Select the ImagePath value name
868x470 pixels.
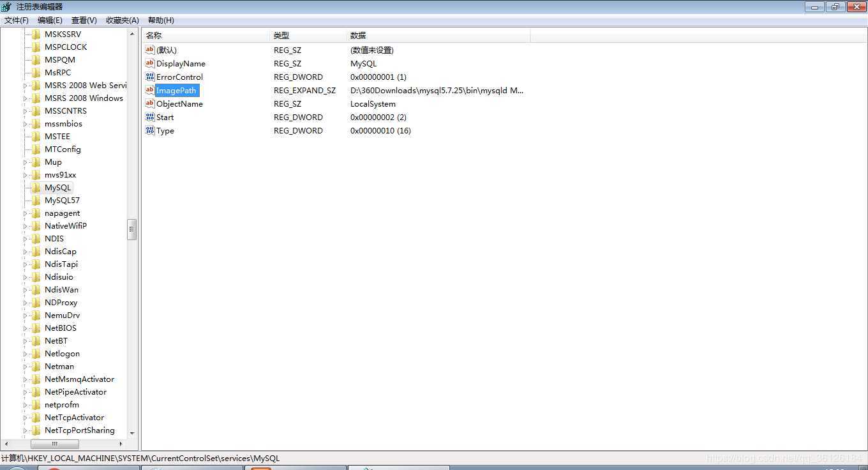pos(176,90)
